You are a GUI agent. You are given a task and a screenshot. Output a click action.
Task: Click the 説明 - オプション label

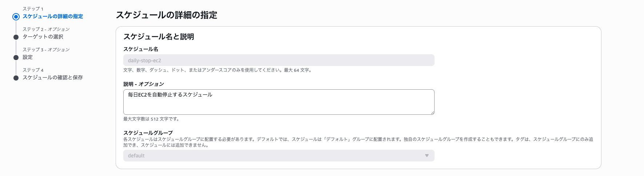coord(144,84)
